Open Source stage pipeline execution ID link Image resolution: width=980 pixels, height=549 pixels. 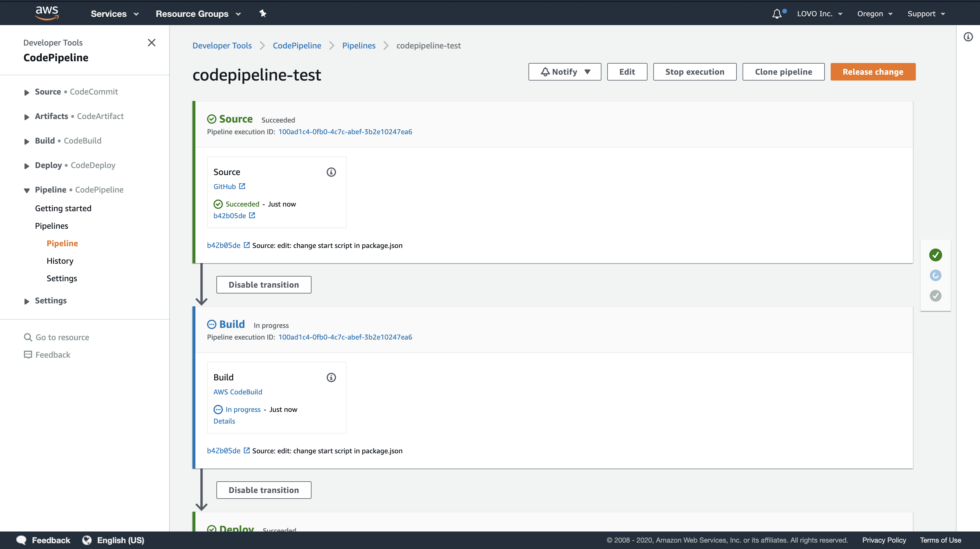point(345,132)
